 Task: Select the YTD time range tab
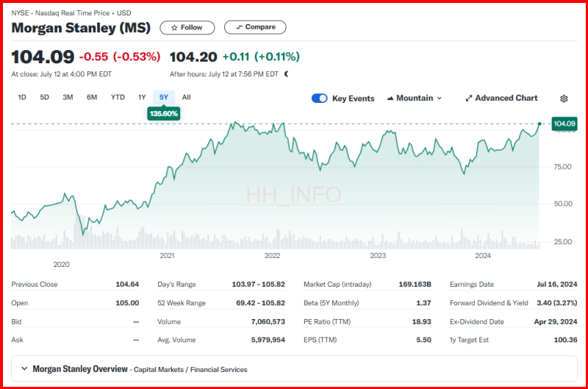click(118, 98)
